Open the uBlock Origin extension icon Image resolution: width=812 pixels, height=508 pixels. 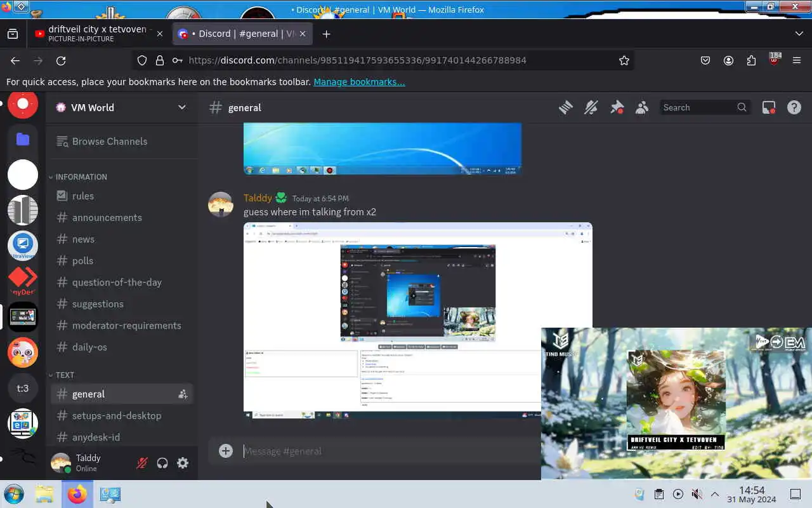(774, 60)
